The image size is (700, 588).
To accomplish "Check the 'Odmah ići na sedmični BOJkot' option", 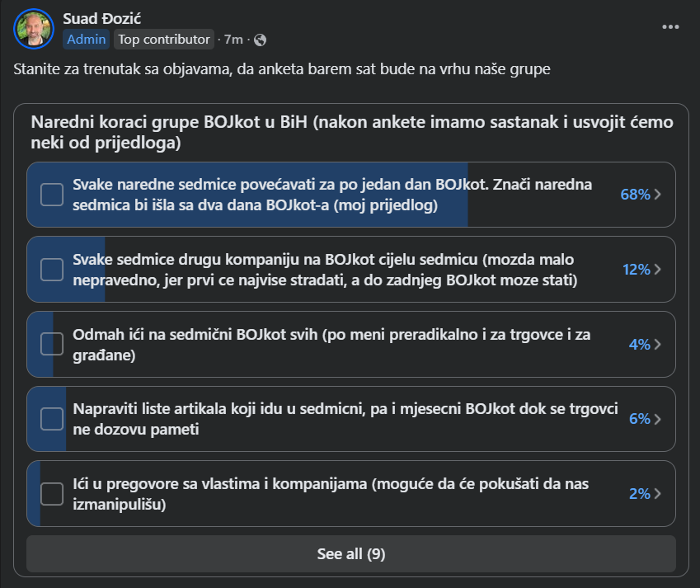I will (52, 344).
